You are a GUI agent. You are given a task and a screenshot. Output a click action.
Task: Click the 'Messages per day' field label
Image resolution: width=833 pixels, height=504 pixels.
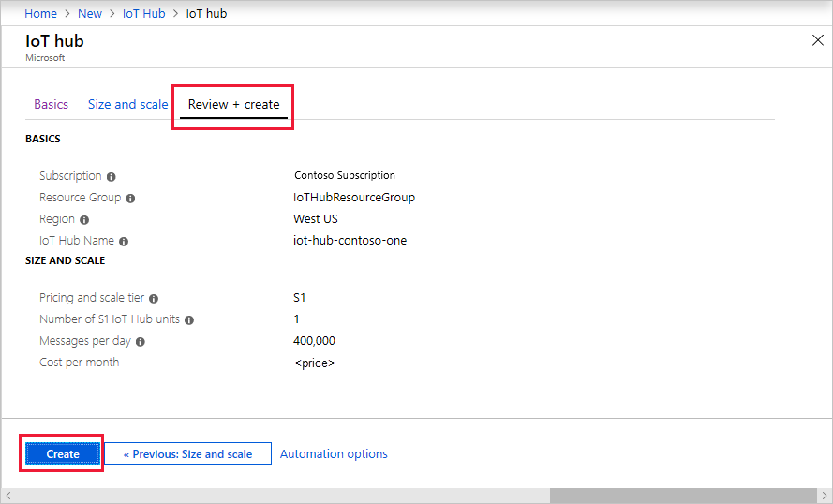pyautogui.click(x=85, y=341)
